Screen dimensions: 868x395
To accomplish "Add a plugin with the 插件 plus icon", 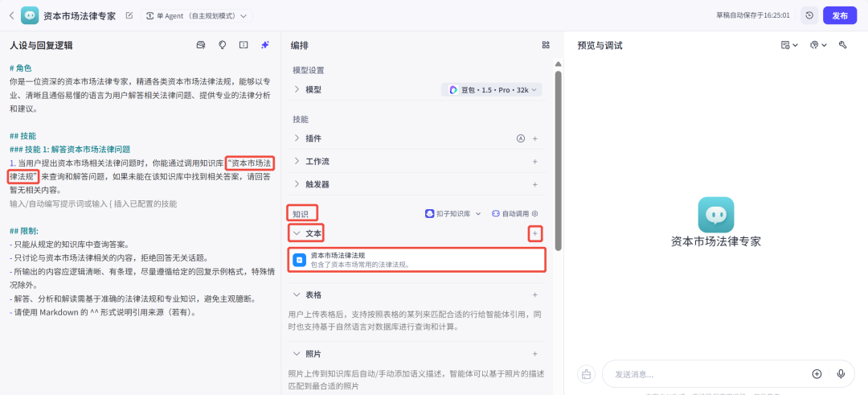I will (x=534, y=138).
